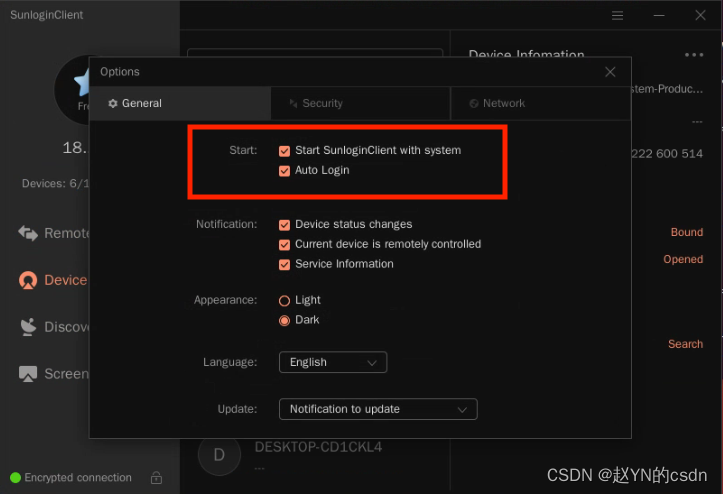Click the Bound link in the device panel
The height and width of the screenshot is (494, 723).
pos(687,232)
